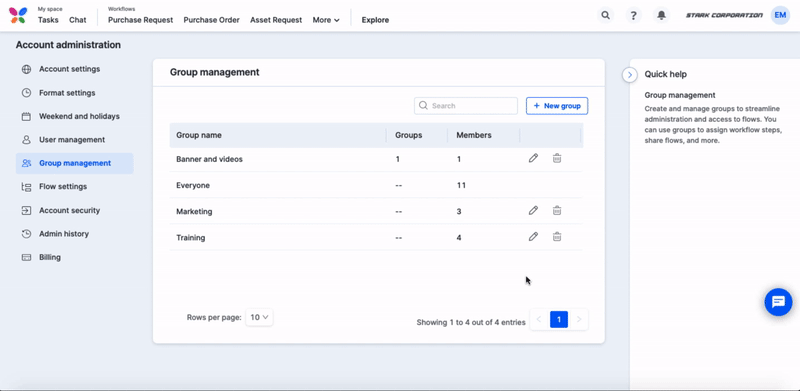Viewport: 800px width, 391px height.
Task: Go to page 1 in pagination
Action: 559,320
